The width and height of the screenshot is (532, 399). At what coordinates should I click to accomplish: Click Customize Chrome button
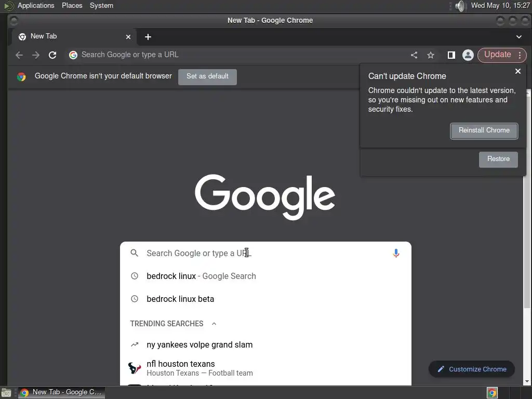click(472, 369)
